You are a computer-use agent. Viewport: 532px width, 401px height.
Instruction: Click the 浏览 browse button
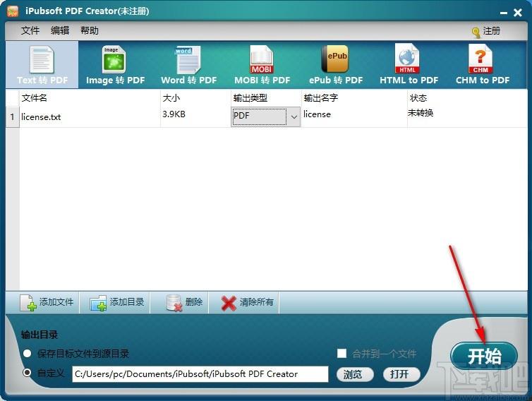pyautogui.click(x=355, y=374)
